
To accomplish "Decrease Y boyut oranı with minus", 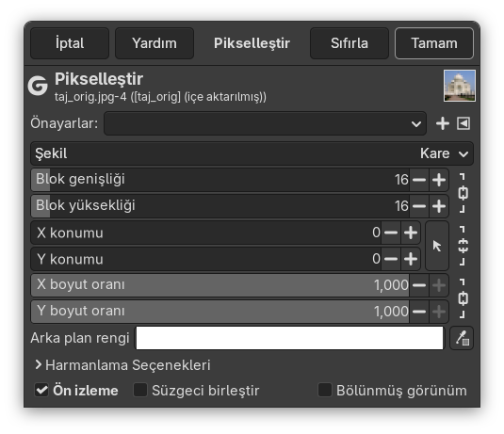I will tap(419, 312).
